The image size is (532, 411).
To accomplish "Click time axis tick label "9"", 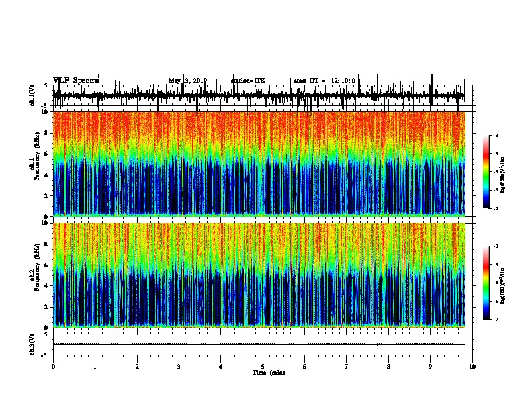I will click(430, 367).
